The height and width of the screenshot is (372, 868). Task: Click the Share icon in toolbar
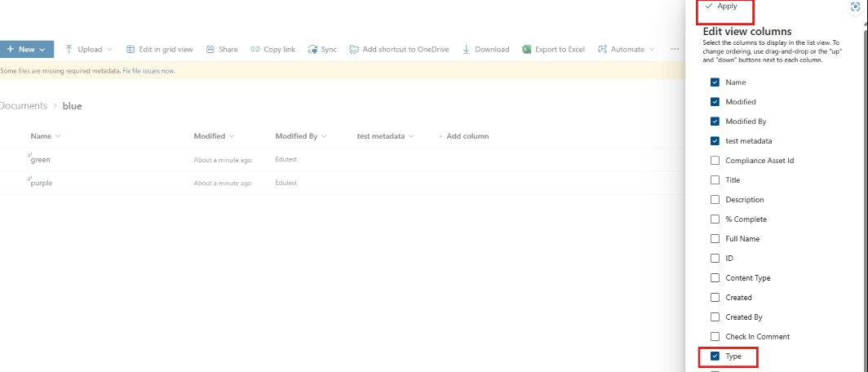210,49
